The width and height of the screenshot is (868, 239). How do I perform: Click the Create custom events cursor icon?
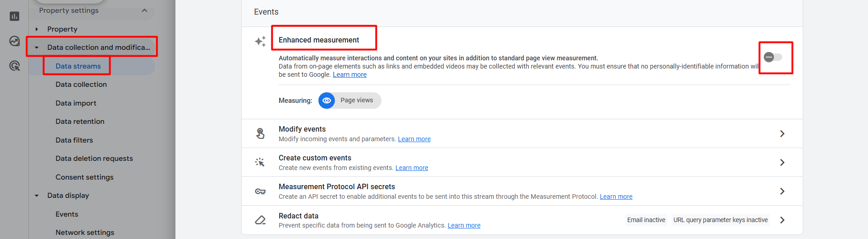pos(260,162)
